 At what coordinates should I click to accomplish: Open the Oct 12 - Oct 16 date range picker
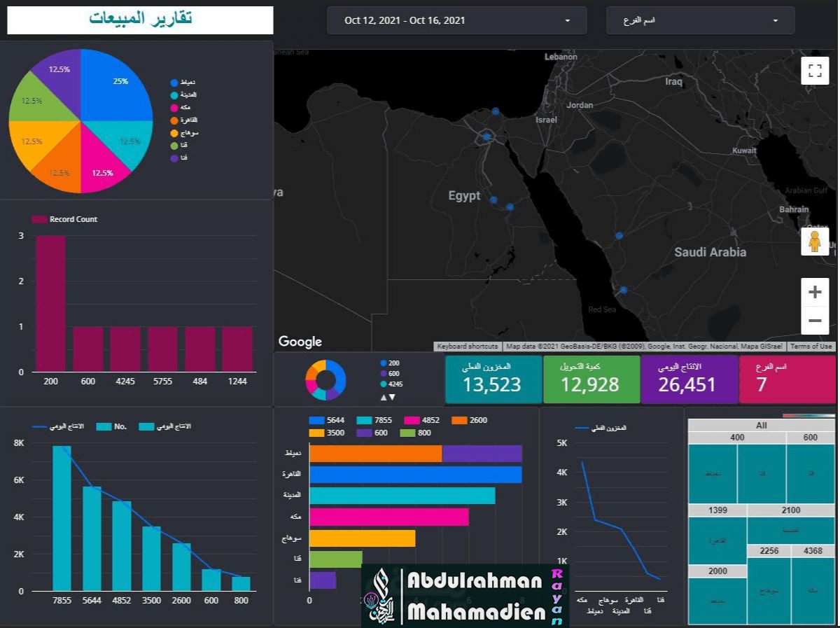tap(456, 20)
